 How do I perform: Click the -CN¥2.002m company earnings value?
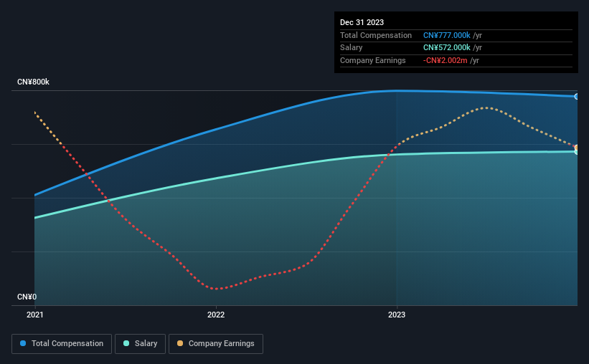tap(445, 60)
